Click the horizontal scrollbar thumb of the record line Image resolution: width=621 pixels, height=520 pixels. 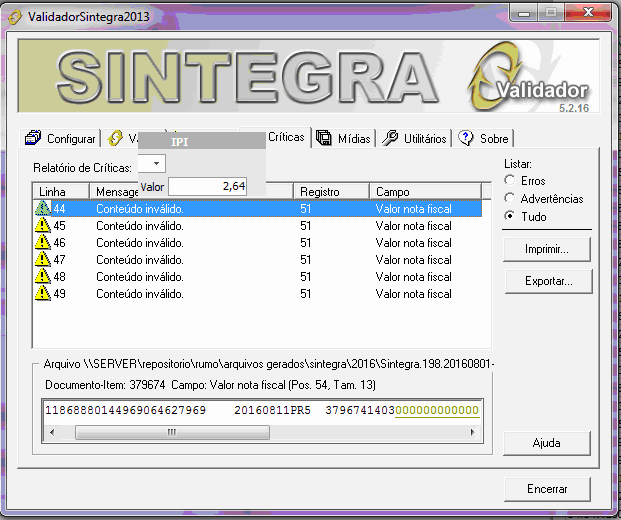[x=172, y=432]
